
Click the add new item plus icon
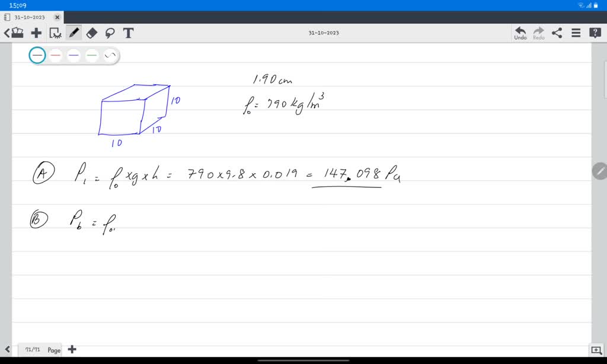36,33
